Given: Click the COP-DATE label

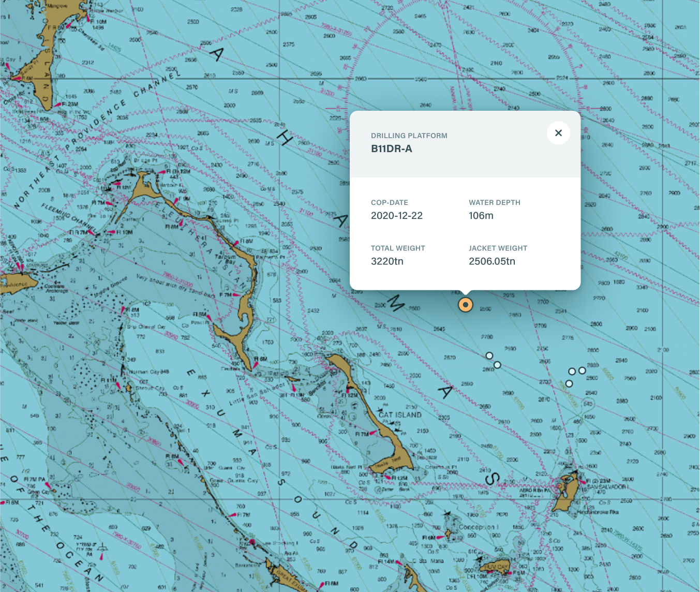Looking at the screenshot, I should coord(390,202).
